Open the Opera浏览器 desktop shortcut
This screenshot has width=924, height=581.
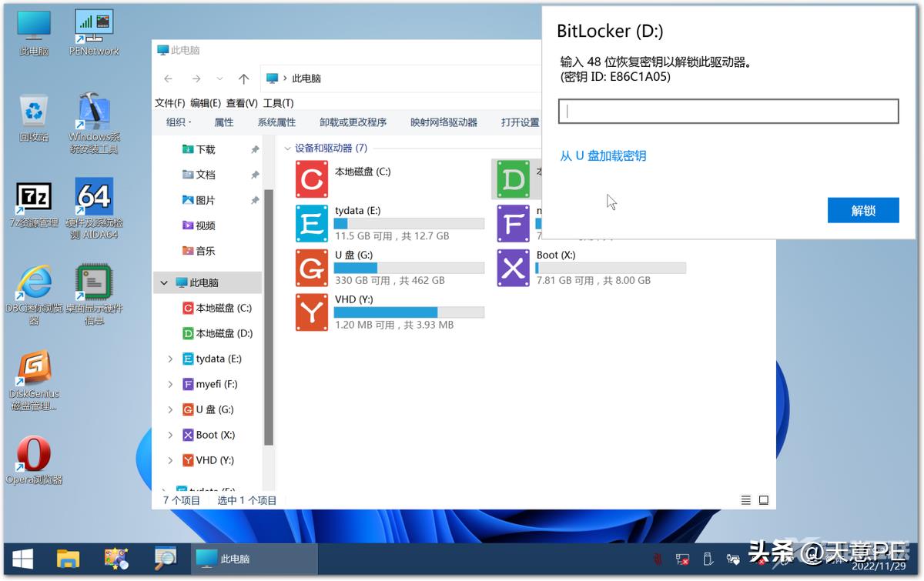[x=34, y=461]
